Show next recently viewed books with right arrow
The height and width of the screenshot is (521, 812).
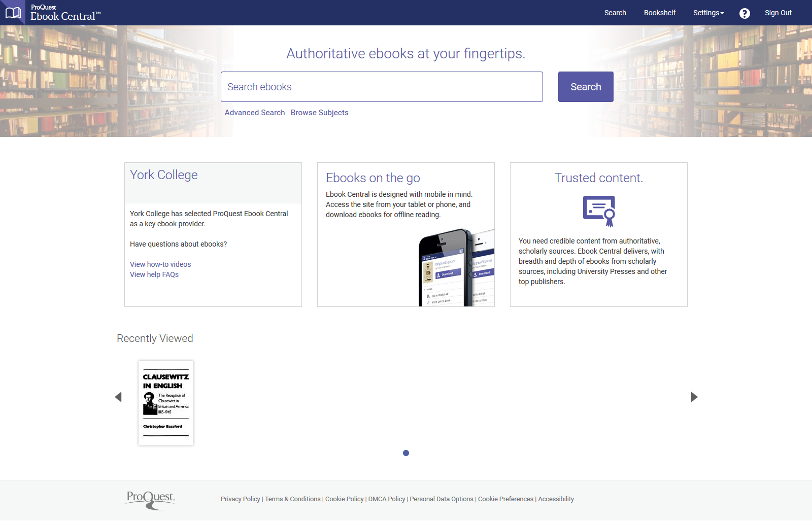694,397
